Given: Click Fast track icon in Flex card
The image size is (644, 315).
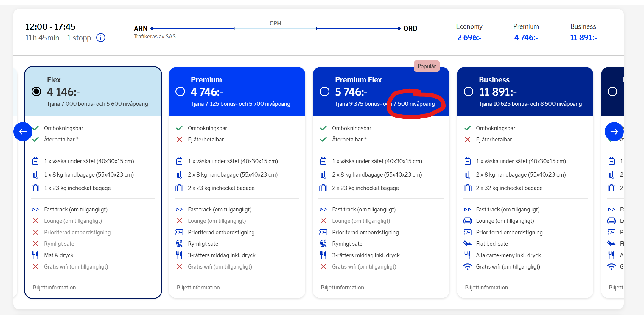Looking at the screenshot, I should [35, 209].
